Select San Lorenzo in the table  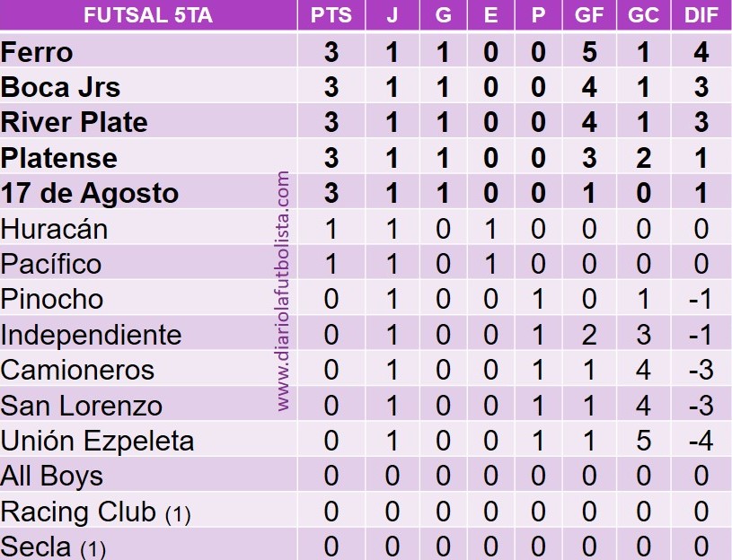click(82, 406)
